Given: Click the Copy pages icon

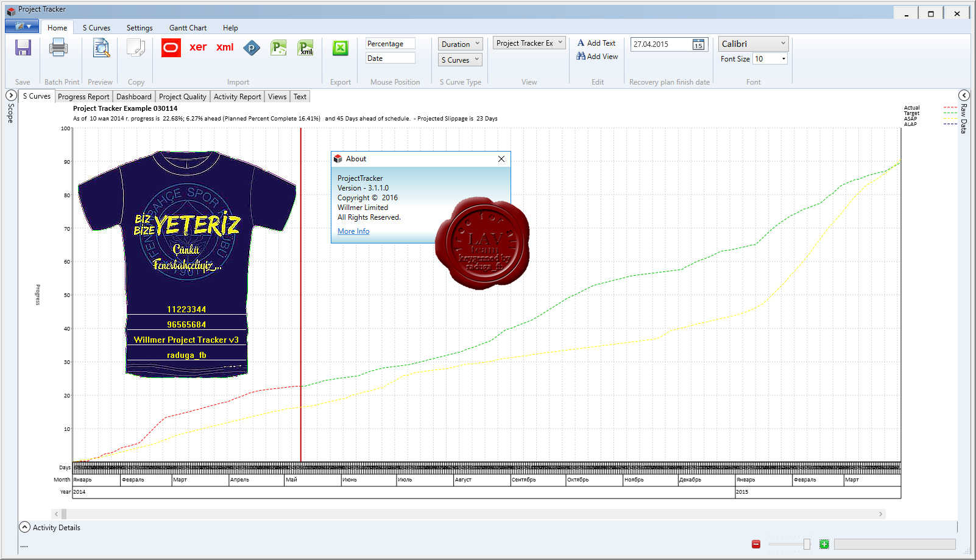Looking at the screenshot, I should 136,47.
